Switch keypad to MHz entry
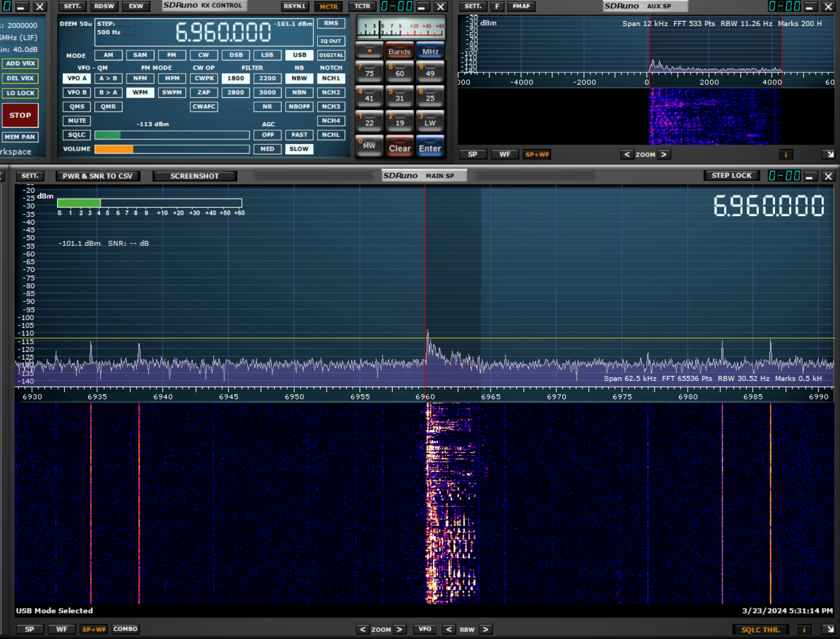 [x=430, y=51]
